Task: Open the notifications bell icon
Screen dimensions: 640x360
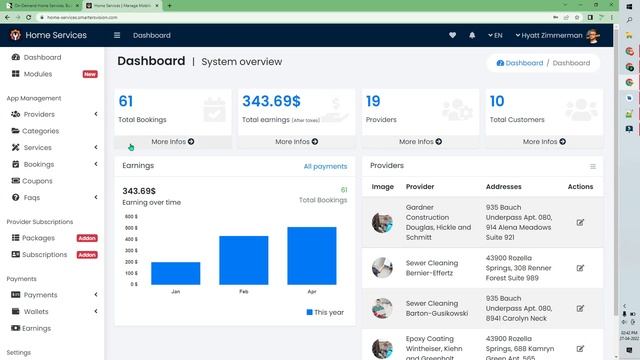Action: (x=472, y=36)
